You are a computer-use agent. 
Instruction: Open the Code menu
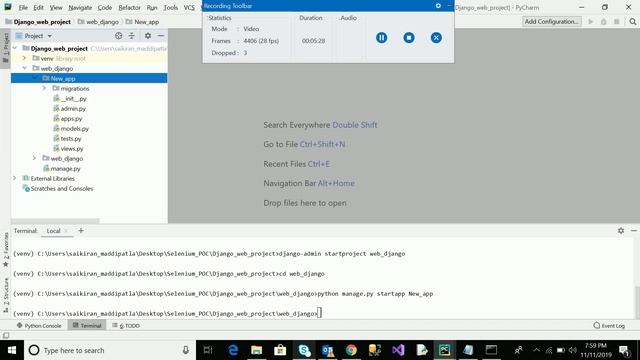(x=104, y=7)
